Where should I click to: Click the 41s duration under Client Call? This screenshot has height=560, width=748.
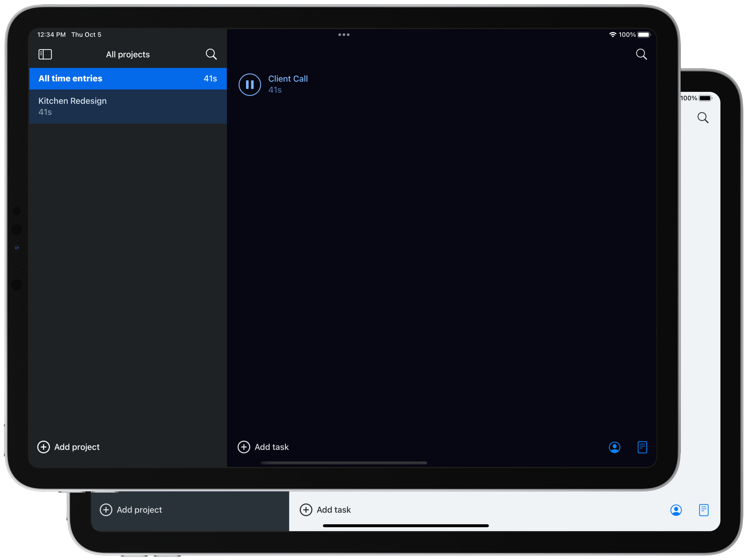275,90
